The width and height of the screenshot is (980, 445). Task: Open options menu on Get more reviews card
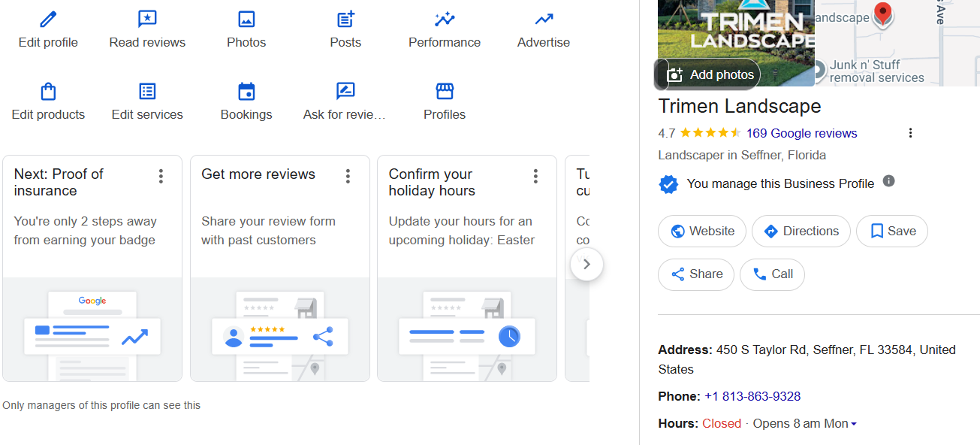348,176
